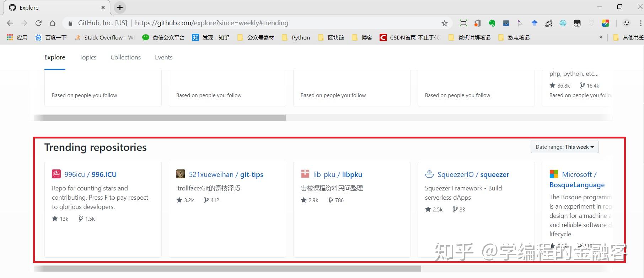
Task: Go back to the previous page
Action: coord(10,23)
